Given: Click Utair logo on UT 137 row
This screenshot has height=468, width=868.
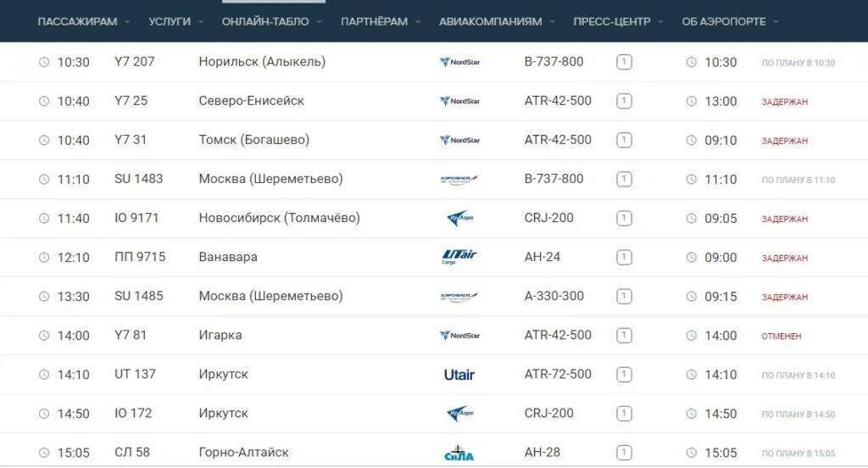Looking at the screenshot, I should coord(459,374).
